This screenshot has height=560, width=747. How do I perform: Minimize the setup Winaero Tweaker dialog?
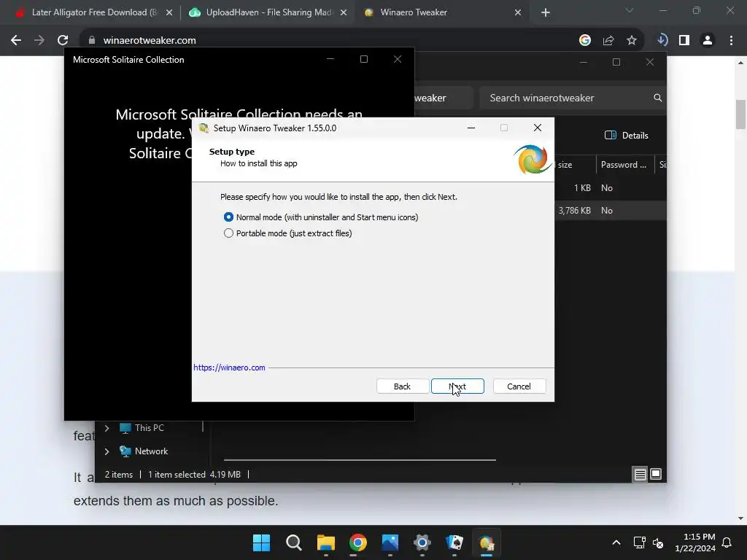[471, 128]
